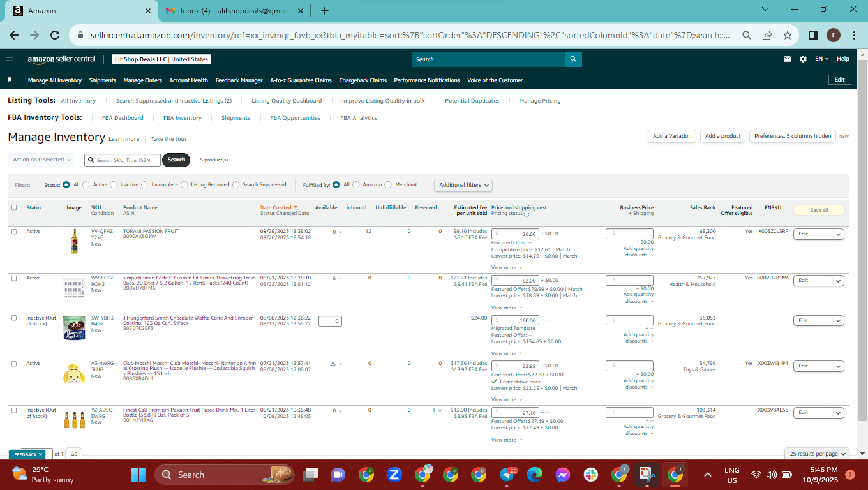Bookmark this page with the star icon
The height and width of the screenshot is (490, 868).
788,36
